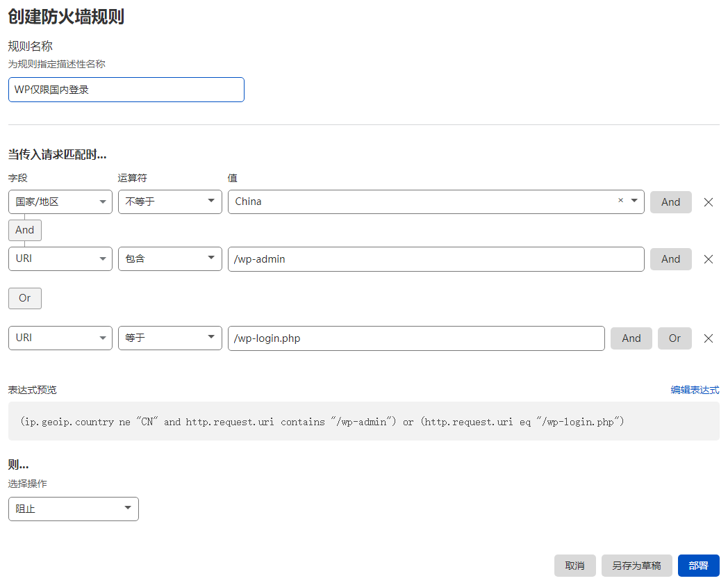Delete the /wp-login.php condition row
The image size is (728, 583).
click(x=708, y=338)
